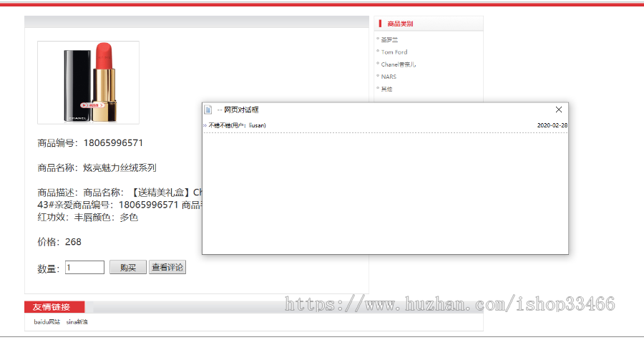Image resolution: width=644 pixels, height=345 pixels.
Task: Visit the sina新浪 friendly link
Action: [77, 322]
